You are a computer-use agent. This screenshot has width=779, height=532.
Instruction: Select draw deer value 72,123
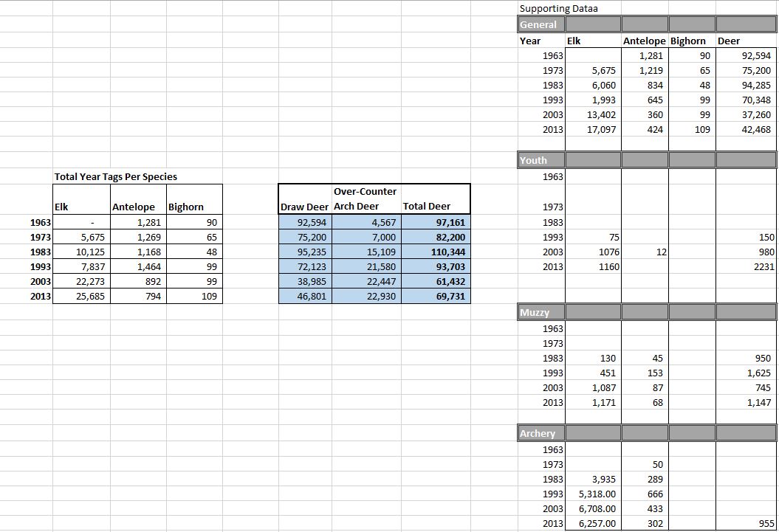[305, 267]
